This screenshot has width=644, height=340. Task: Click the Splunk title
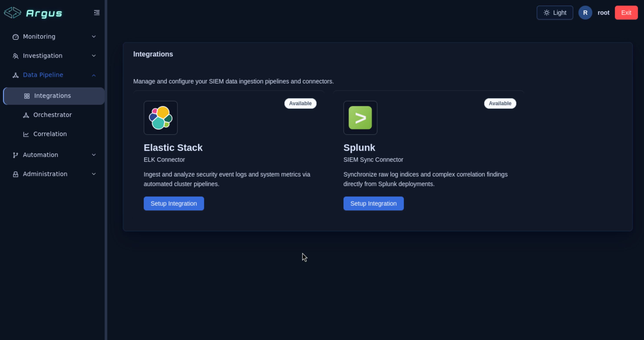359,148
